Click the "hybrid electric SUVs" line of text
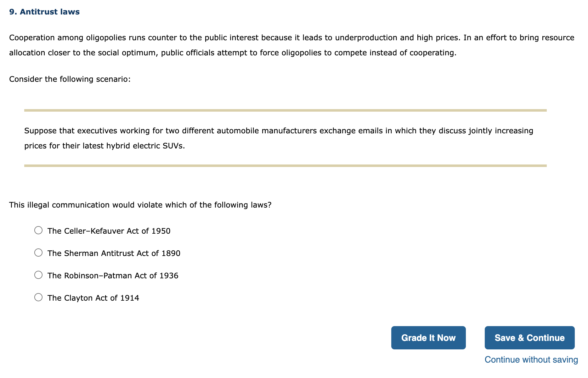Viewport: 588px width, 378px height. [105, 146]
